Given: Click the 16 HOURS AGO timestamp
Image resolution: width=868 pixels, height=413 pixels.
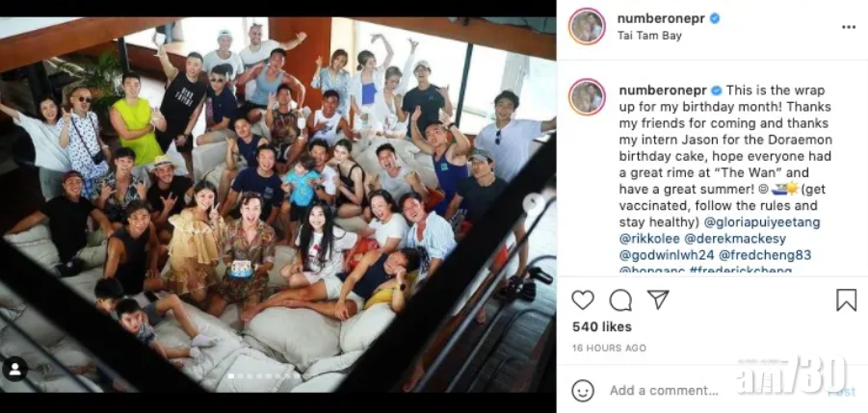Looking at the screenshot, I should [x=609, y=348].
